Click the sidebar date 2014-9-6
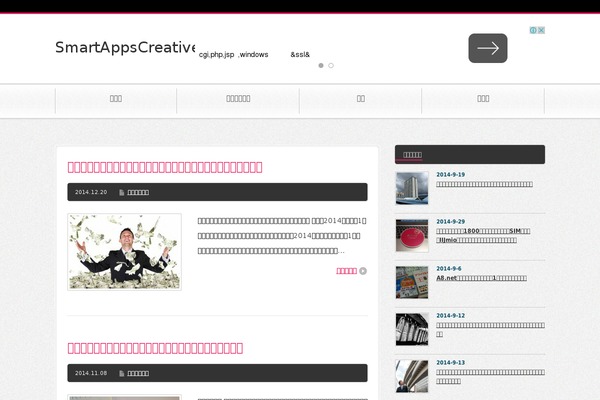This screenshot has height=400, width=600. (x=448, y=269)
